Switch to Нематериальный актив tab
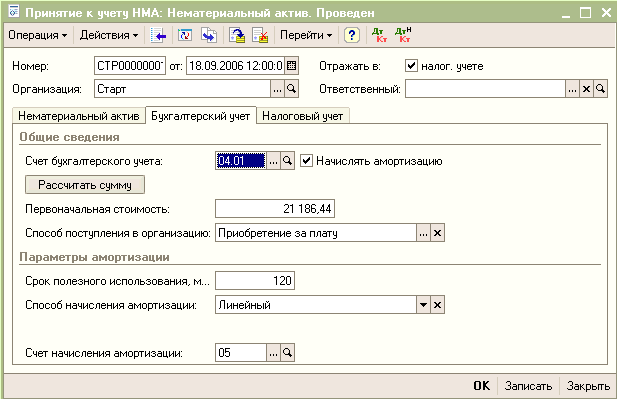The height and width of the screenshot is (399, 617). pos(79,116)
